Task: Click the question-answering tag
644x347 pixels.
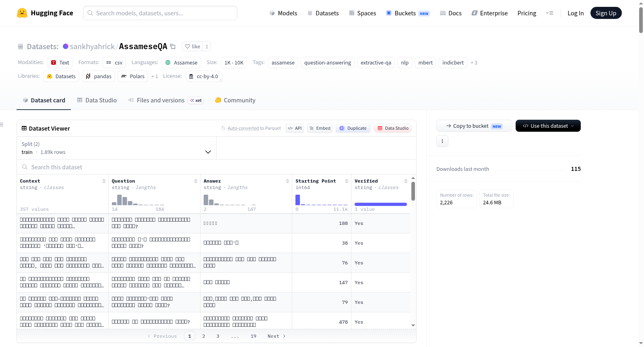Action: click(x=328, y=62)
